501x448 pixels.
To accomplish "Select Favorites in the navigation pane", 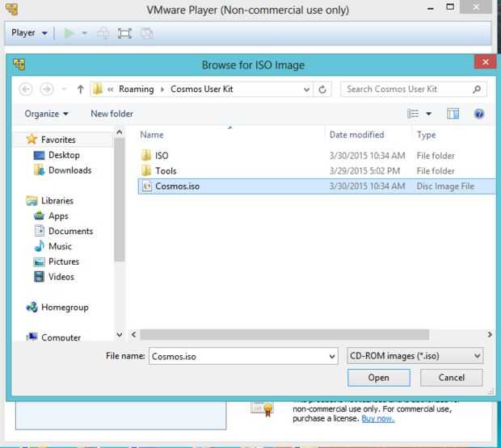I will tap(58, 140).
